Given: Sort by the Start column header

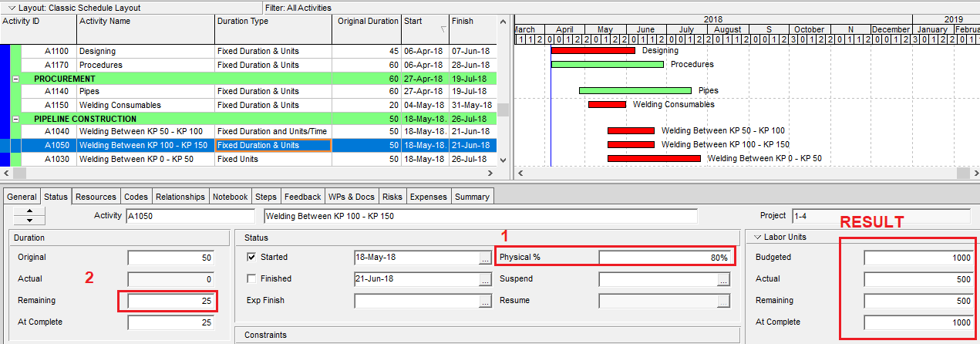Looking at the screenshot, I should point(425,29).
